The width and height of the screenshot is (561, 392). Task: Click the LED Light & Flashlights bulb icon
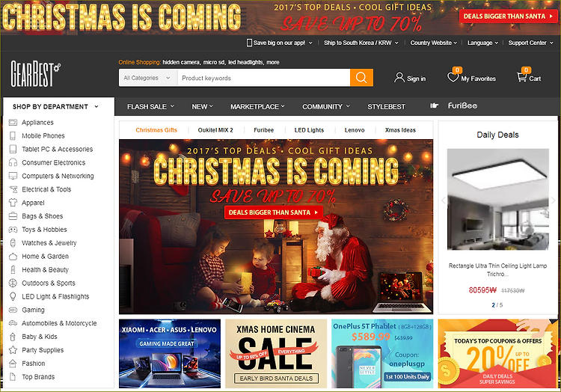[13, 296]
